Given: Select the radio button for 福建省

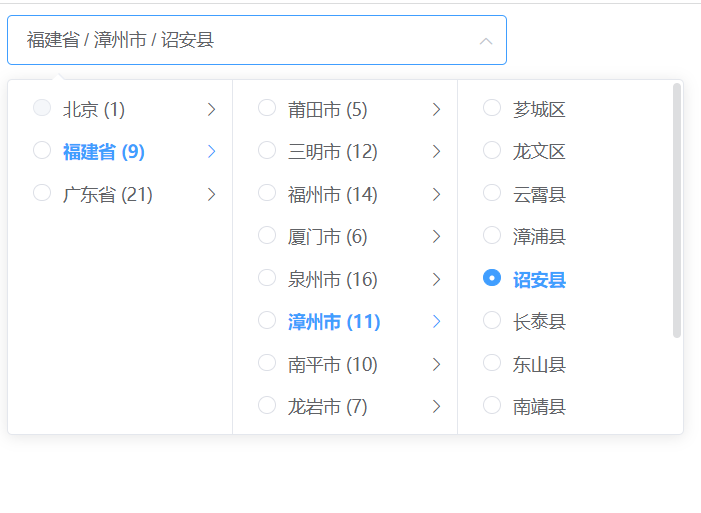Looking at the screenshot, I should pyautogui.click(x=42, y=151).
